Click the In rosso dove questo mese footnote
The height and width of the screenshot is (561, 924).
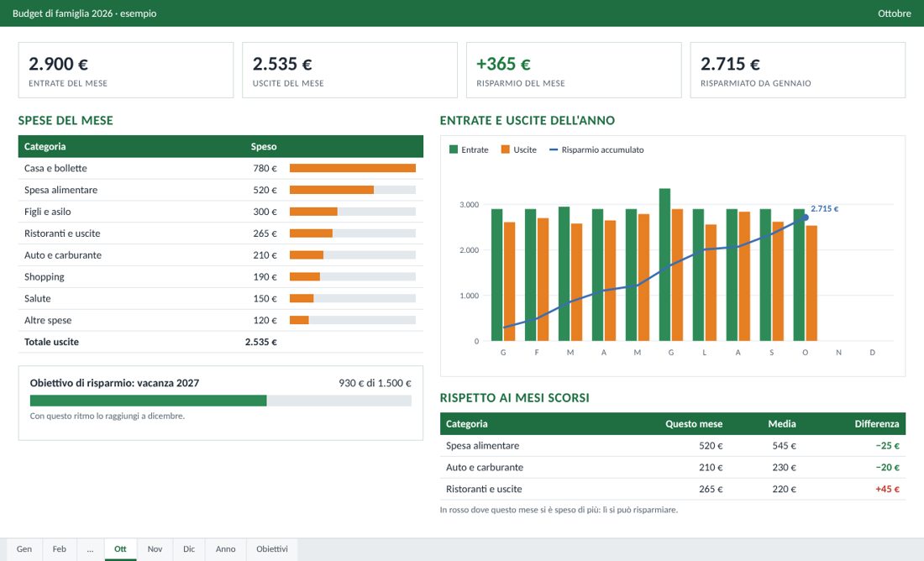pos(559,510)
